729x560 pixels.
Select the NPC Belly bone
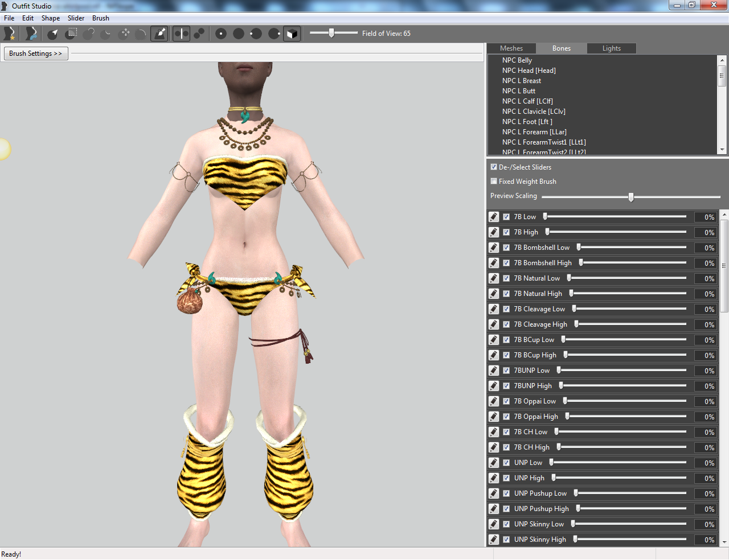click(x=517, y=60)
